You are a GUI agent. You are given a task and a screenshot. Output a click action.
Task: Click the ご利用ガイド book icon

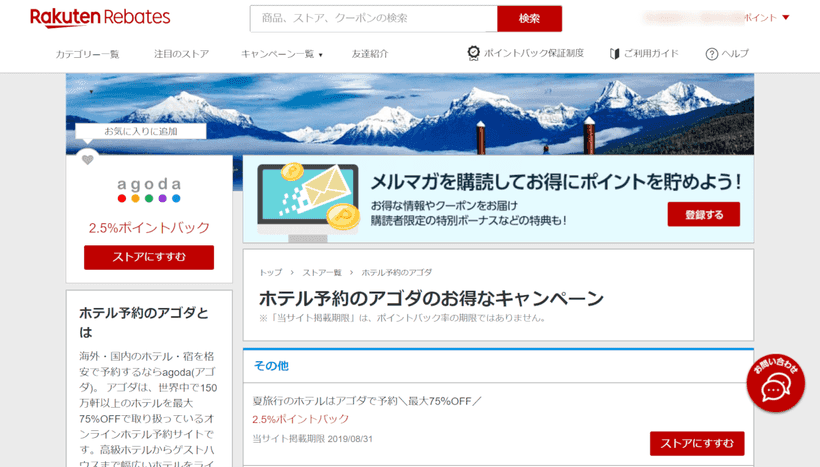click(x=614, y=54)
